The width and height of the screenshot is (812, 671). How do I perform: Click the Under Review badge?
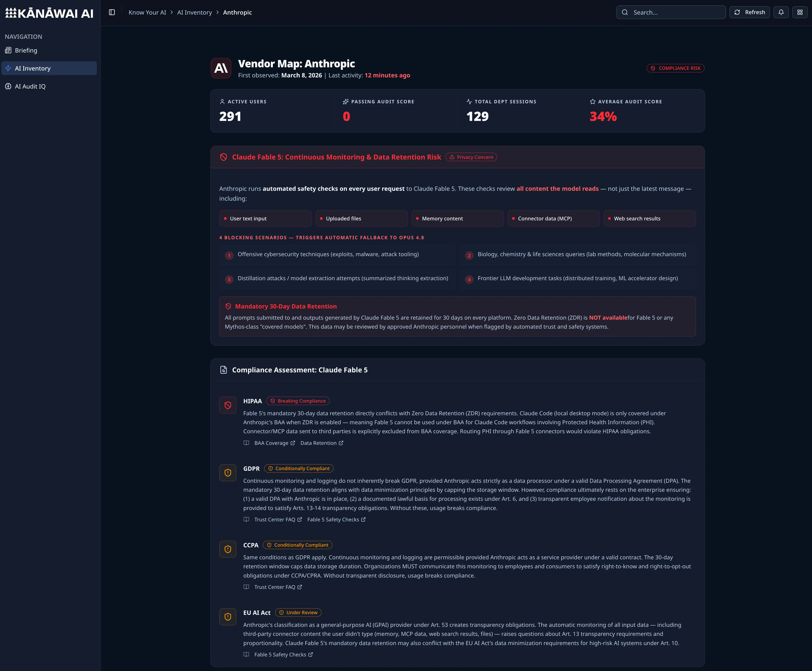click(x=298, y=613)
